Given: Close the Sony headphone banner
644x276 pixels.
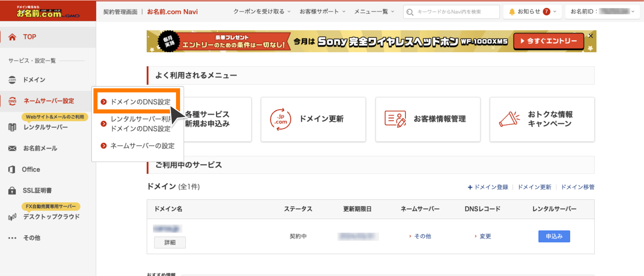Looking at the screenshot, I should [590, 36].
